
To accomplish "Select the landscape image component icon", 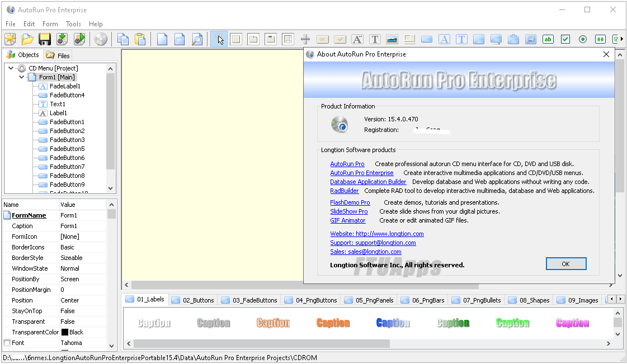I will pos(392,39).
